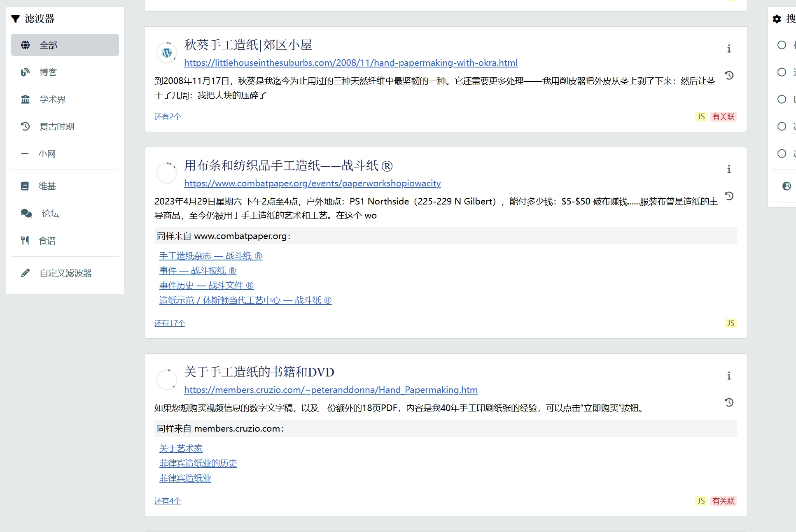Switch to the 复古时期 filter
This screenshot has height=532, width=796.
65,126
